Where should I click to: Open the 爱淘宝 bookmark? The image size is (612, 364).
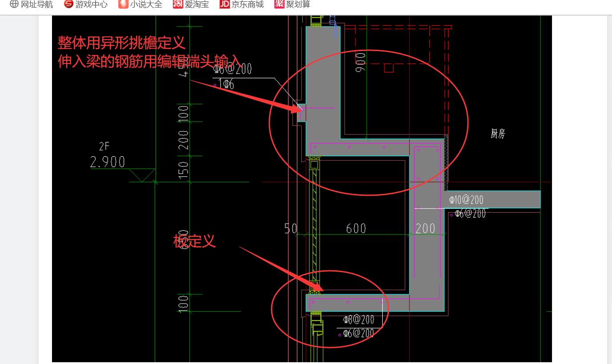click(x=191, y=4)
